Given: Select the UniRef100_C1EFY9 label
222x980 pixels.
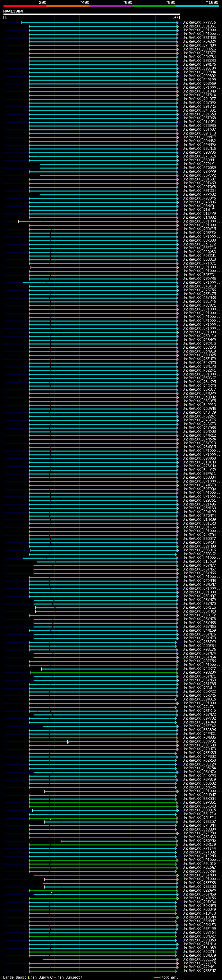Looking at the screenshot, I should click(199, 214).
